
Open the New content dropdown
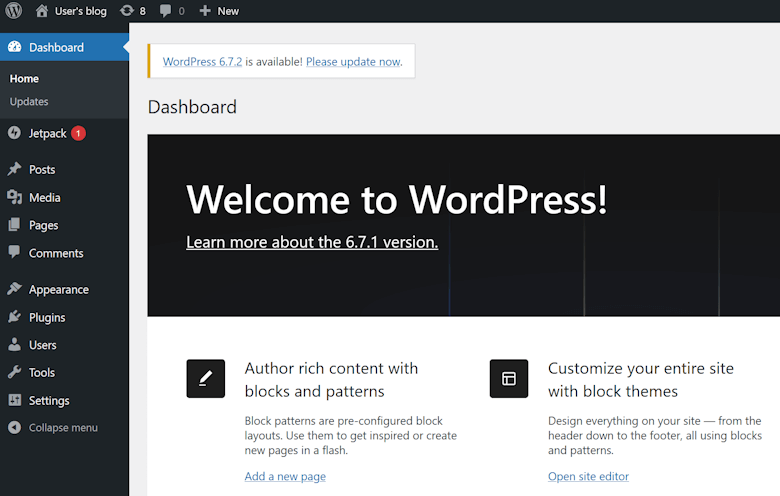219,11
